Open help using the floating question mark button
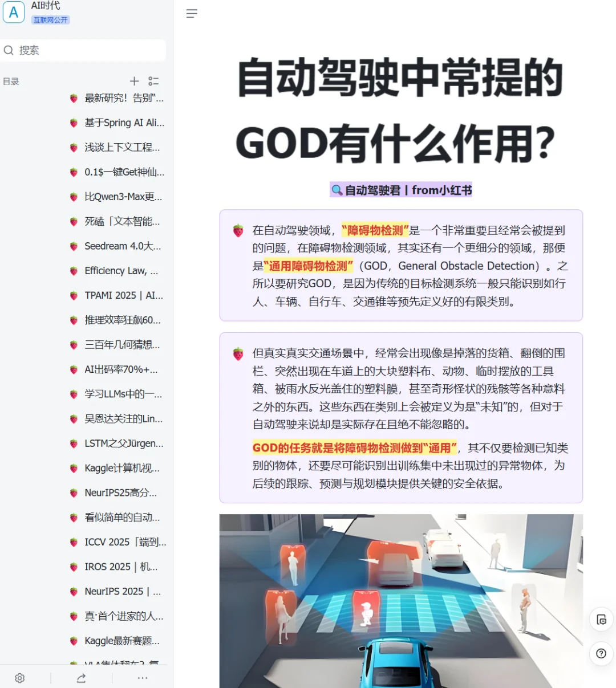616x688 pixels. coord(600,654)
